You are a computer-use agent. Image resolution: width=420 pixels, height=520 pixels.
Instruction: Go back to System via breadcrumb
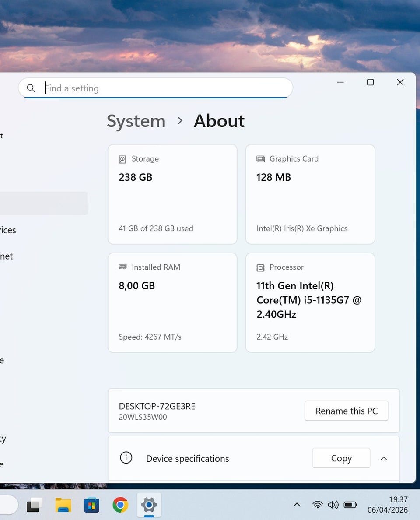[x=136, y=121]
